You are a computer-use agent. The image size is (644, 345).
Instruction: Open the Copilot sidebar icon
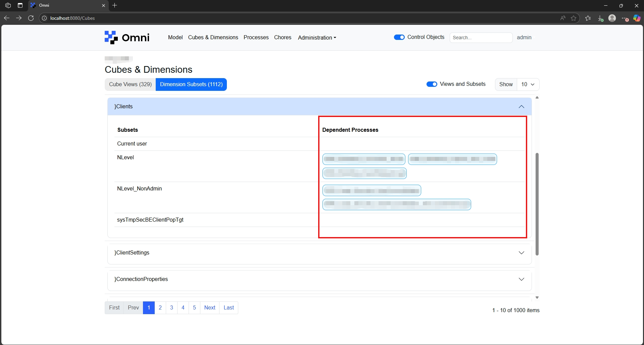pos(637,18)
